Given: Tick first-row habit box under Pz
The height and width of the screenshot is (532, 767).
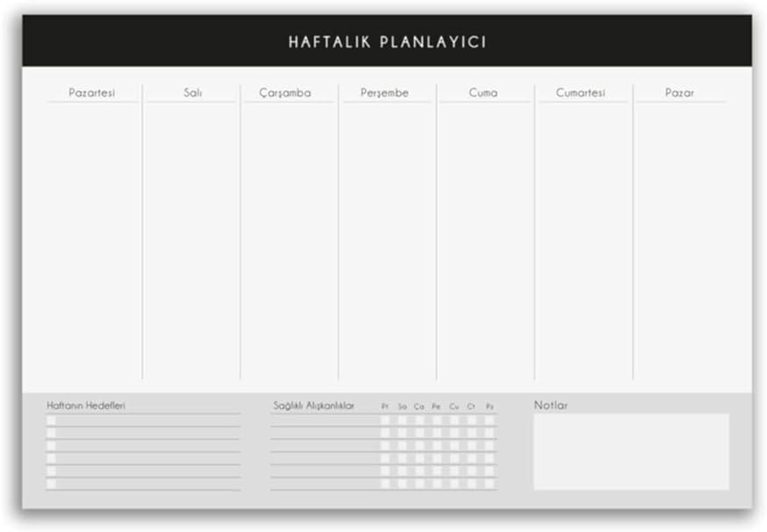Looking at the screenshot, I should click(x=490, y=421).
